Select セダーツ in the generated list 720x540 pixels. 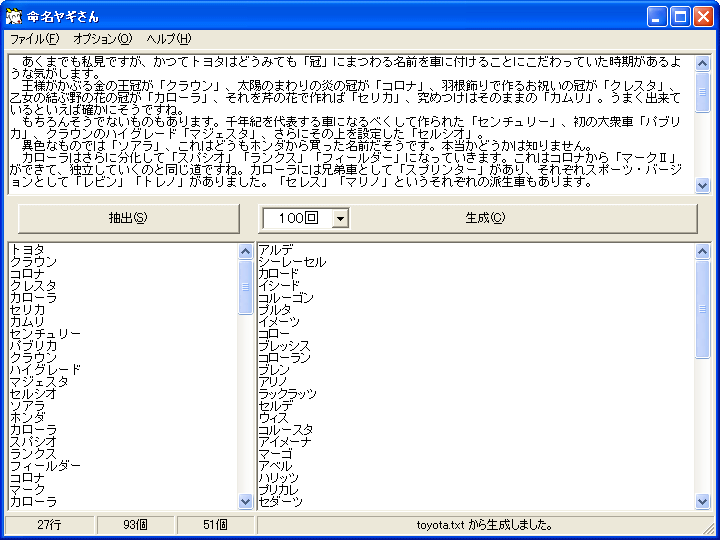(281, 501)
